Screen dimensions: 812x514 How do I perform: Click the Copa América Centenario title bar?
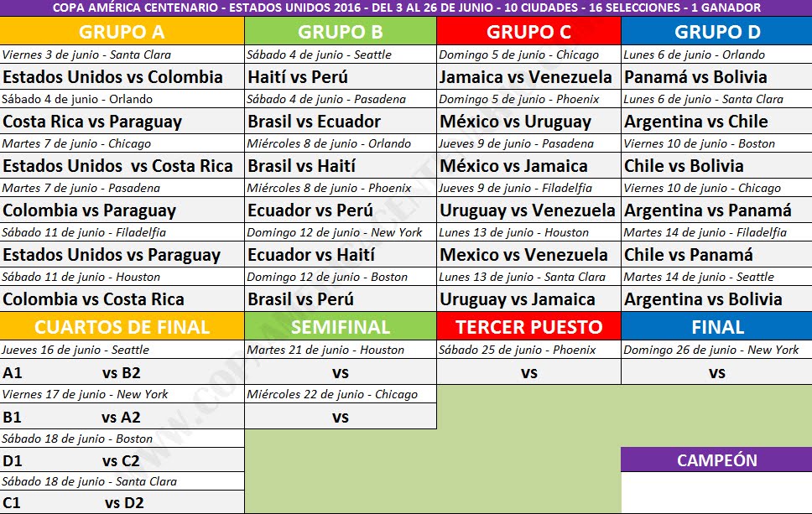[x=406, y=8]
